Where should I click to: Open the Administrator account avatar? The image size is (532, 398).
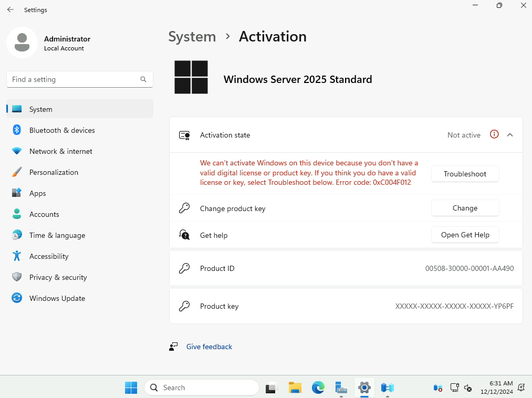click(22, 43)
